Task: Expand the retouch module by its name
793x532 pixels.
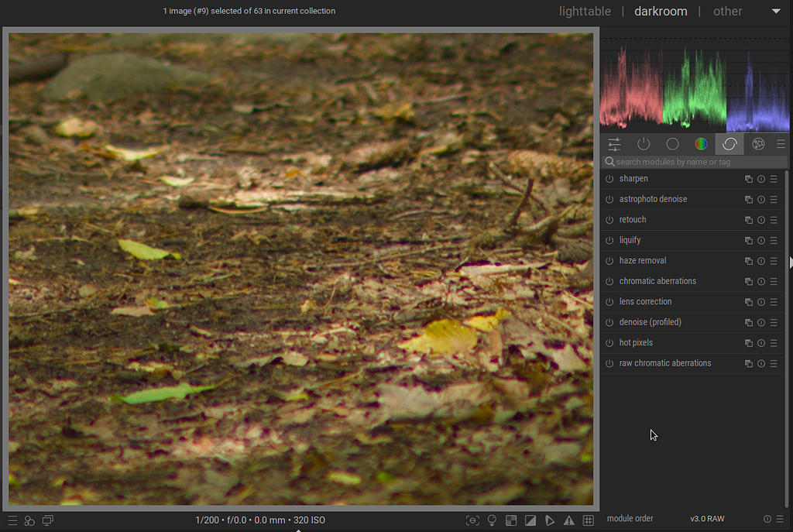Action: pyautogui.click(x=633, y=219)
